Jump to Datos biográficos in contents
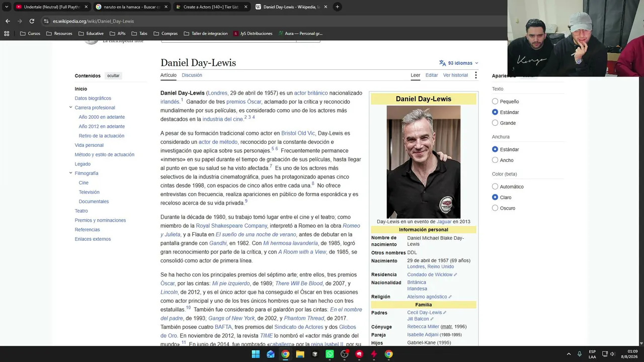Image resolution: width=644 pixels, height=362 pixels. [x=93, y=98]
